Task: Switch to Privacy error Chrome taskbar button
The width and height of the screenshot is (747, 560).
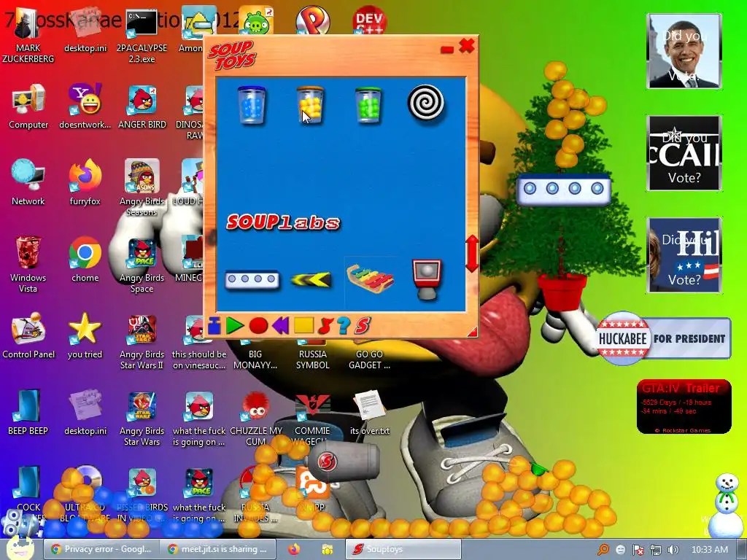Action: click(x=101, y=549)
